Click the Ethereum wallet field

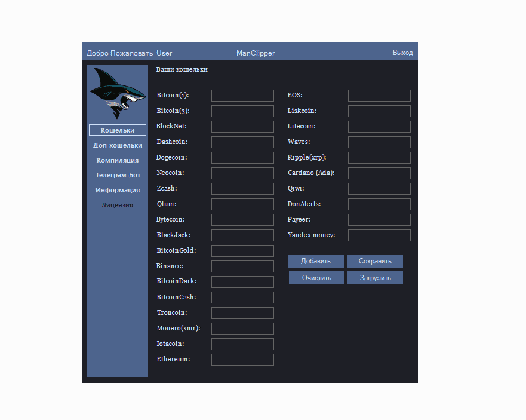click(242, 359)
